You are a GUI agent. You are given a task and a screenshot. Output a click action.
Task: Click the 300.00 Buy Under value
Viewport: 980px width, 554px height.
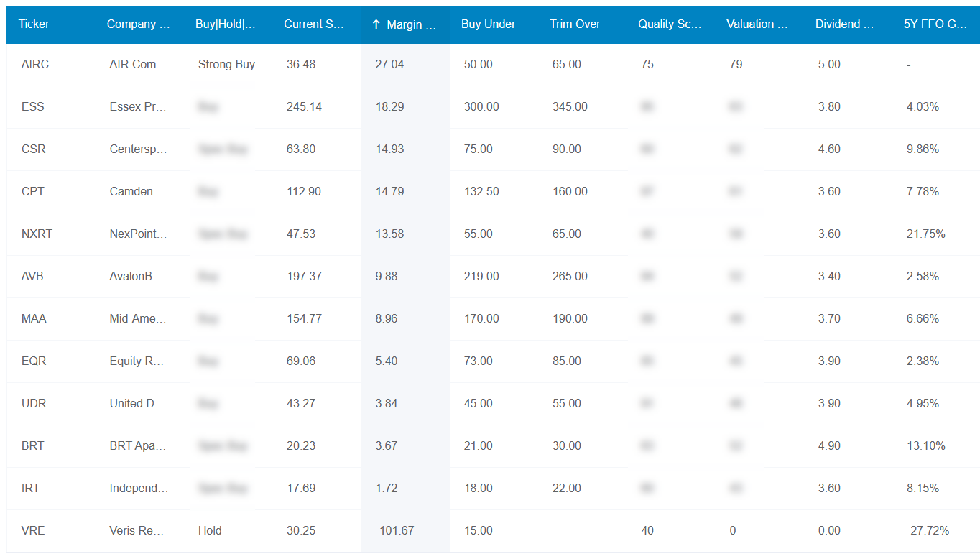tap(481, 107)
